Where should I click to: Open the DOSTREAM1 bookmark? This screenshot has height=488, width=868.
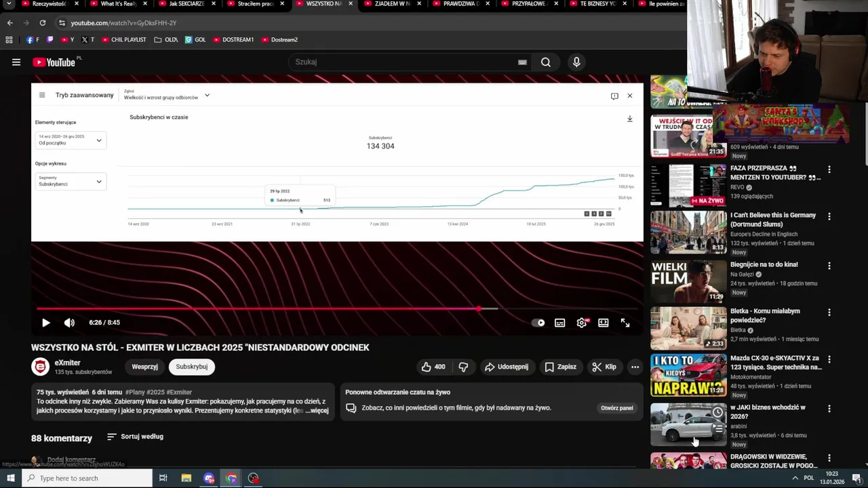pyautogui.click(x=233, y=40)
